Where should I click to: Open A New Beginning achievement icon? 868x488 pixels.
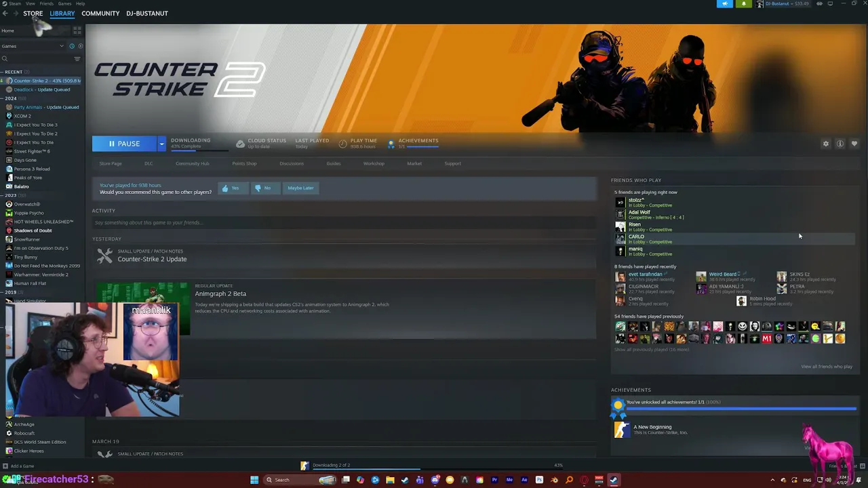[621, 430]
